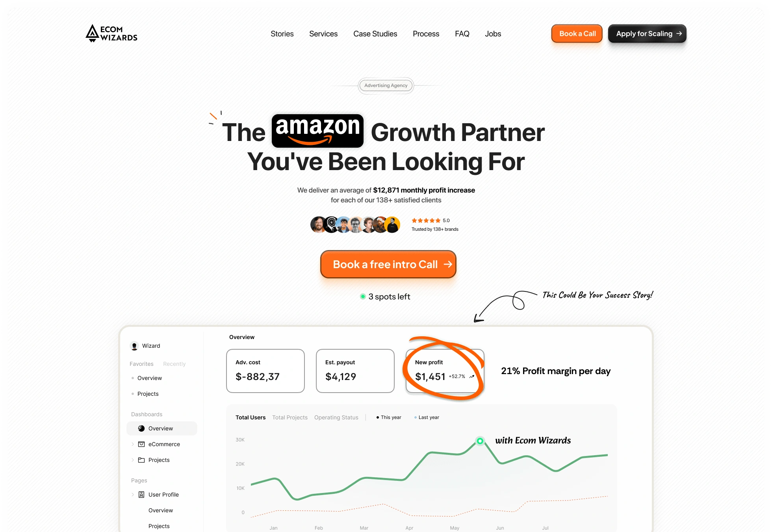This screenshot has height=532, width=772.
Task: Click the Apply for Scaling button
Action: click(647, 34)
